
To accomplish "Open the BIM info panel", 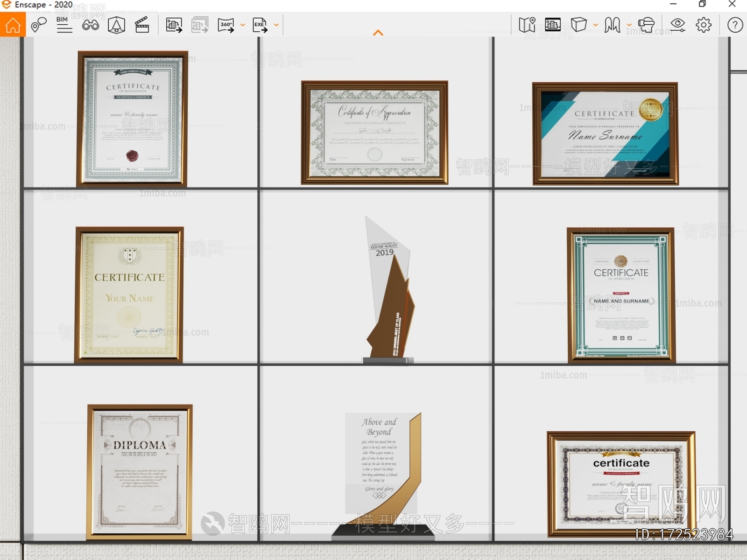I will tap(64, 25).
